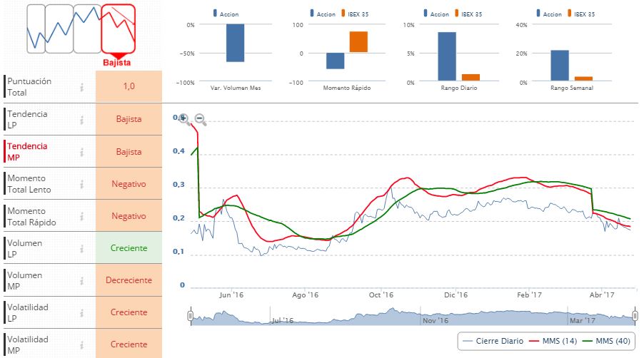Toggle the MMS (14) series in legend
The image size is (644, 358).
pos(553,341)
